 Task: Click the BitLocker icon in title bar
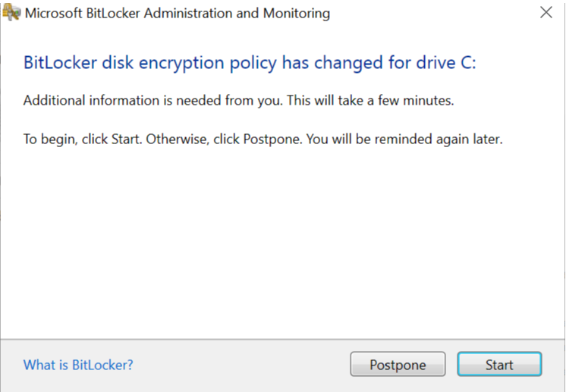coord(12,13)
